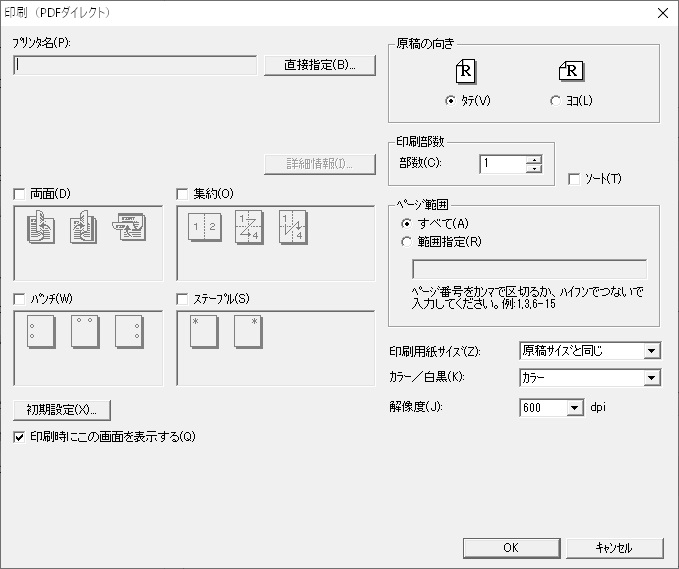Increase copies with the up spinner arrow
Image resolution: width=679 pixels, height=569 pixels.
click(535, 159)
